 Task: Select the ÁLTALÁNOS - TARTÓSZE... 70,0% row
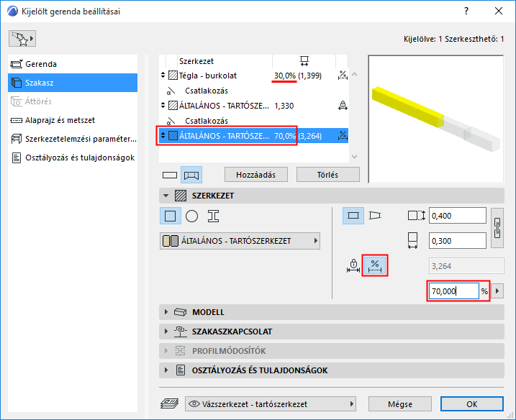coord(253,136)
